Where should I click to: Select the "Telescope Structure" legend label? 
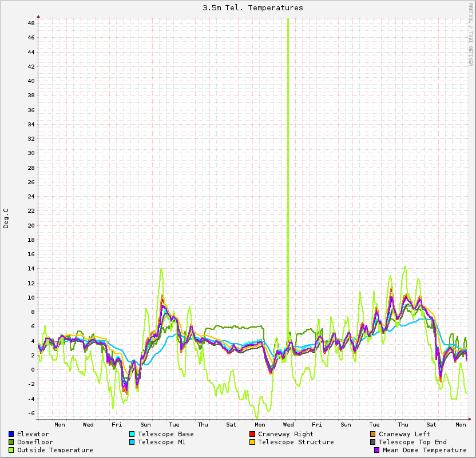coord(296,442)
